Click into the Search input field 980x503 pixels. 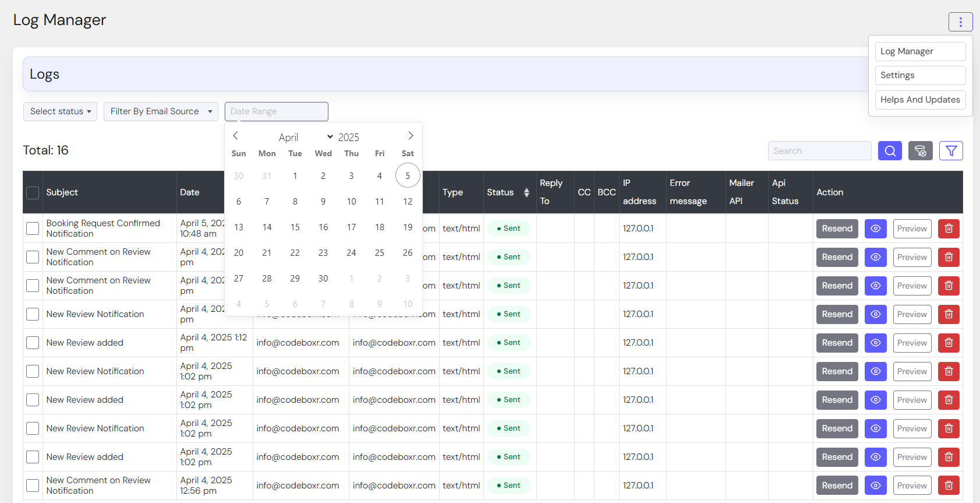coord(819,151)
